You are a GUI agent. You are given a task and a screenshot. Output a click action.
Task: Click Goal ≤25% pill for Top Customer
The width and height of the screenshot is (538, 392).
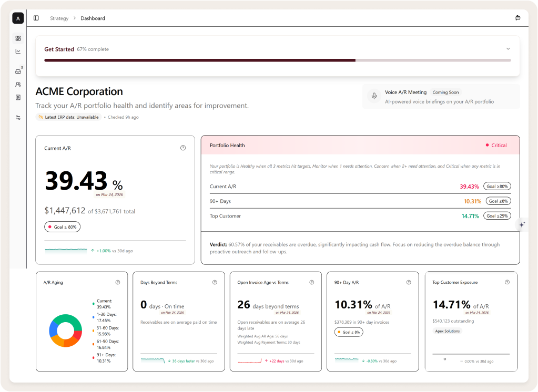497,216
